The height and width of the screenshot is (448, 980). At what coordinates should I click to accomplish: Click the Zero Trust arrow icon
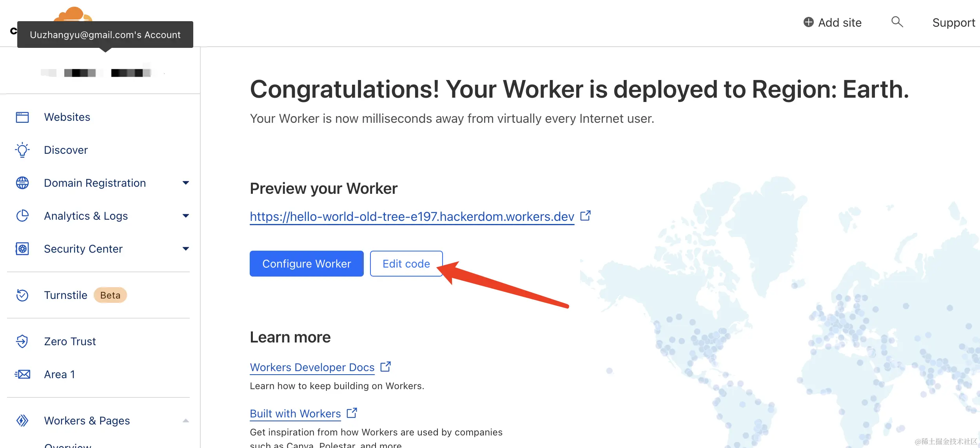pos(22,341)
